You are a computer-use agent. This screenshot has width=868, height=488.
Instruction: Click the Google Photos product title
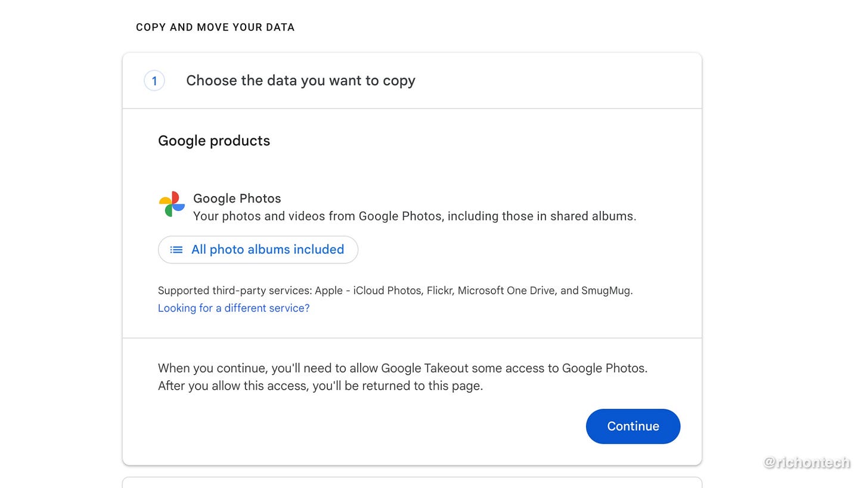[237, 198]
